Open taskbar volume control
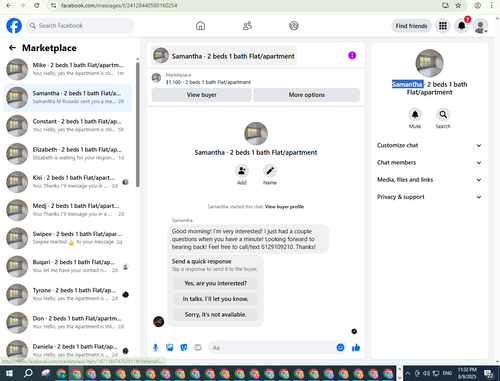The height and width of the screenshot is (381, 500). point(426,373)
